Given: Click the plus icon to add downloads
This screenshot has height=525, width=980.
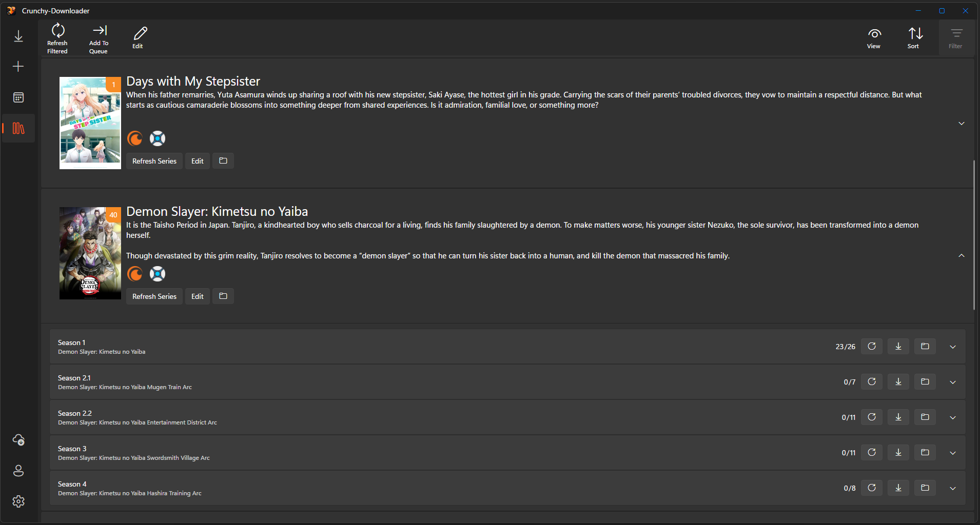Looking at the screenshot, I should [18, 67].
